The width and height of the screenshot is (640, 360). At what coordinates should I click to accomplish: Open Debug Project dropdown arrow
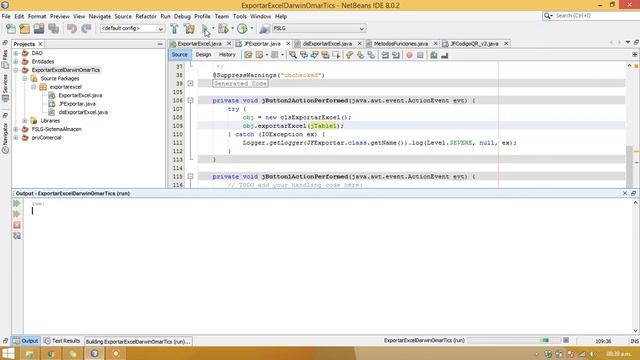pos(232,29)
